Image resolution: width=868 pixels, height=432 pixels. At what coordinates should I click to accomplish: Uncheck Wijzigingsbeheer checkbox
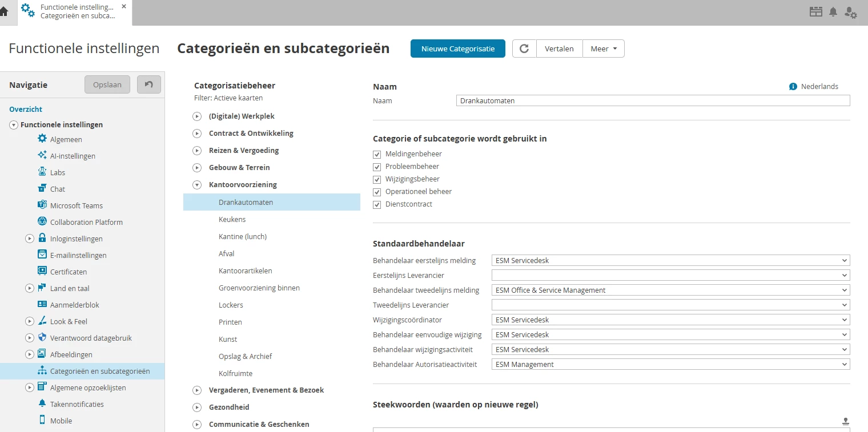point(377,179)
